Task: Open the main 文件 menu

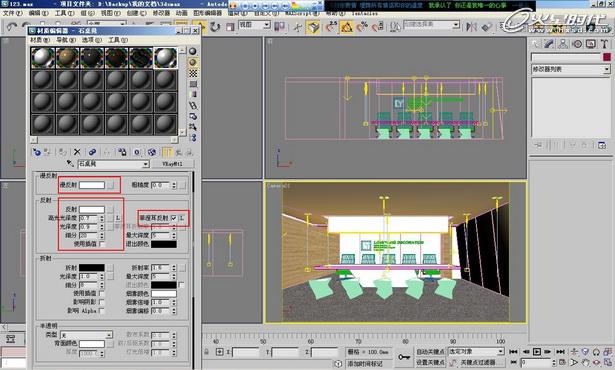Action: click(x=13, y=13)
